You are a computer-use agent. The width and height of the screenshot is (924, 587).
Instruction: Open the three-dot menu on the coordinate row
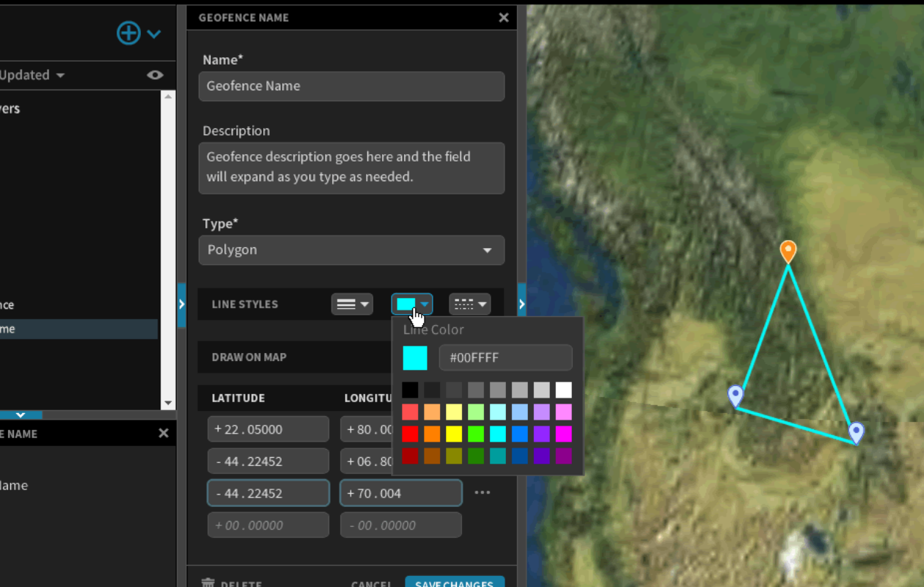point(483,492)
